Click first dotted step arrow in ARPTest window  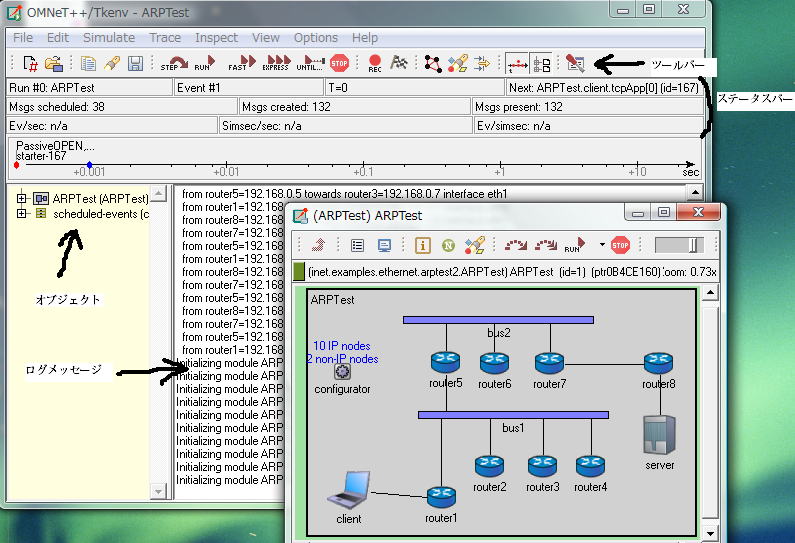click(516, 245)
